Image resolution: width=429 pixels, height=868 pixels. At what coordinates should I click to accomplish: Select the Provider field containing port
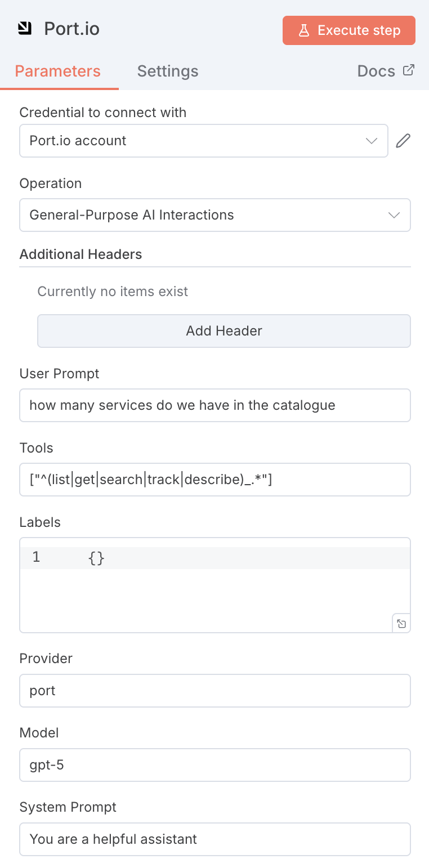coord(214,691)
